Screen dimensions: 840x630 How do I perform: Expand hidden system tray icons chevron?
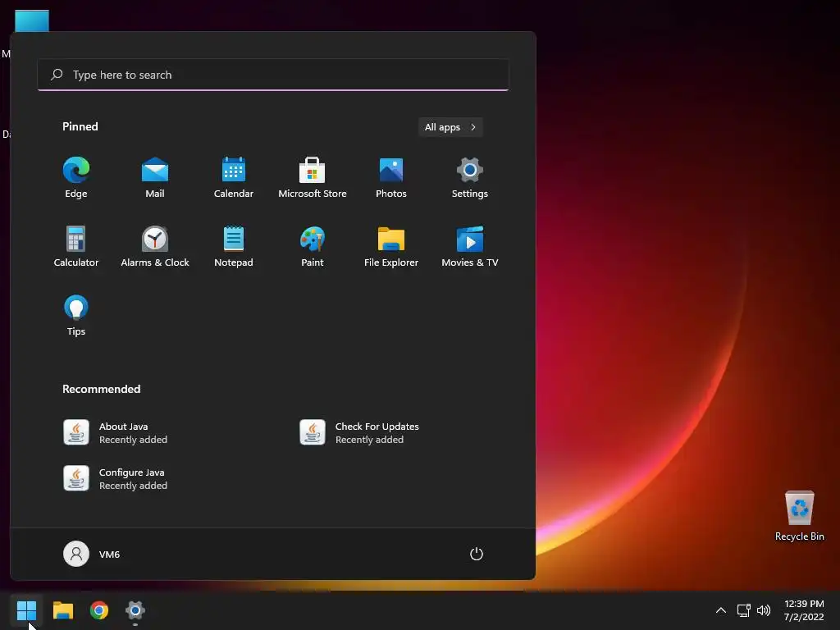point(721,610)
